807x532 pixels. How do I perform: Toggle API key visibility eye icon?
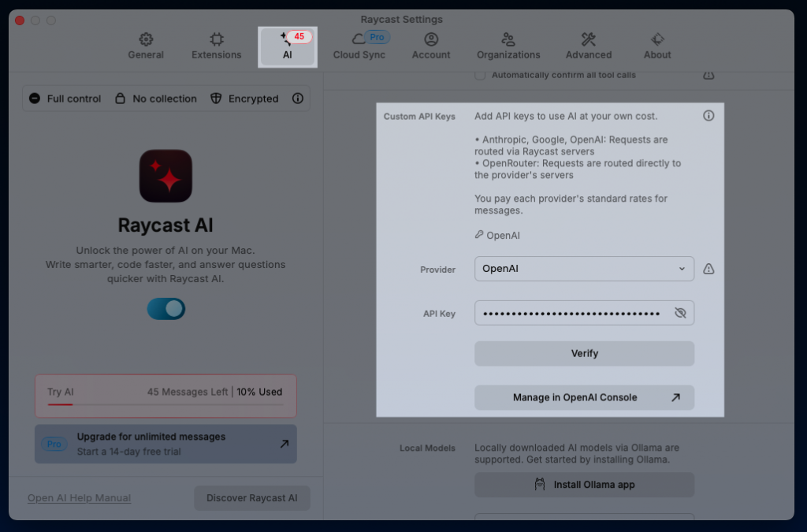pos(680,313)
